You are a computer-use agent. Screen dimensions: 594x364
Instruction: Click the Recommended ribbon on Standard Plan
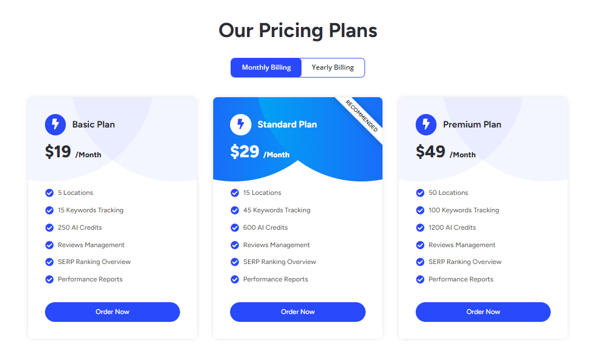pos(362,116)
